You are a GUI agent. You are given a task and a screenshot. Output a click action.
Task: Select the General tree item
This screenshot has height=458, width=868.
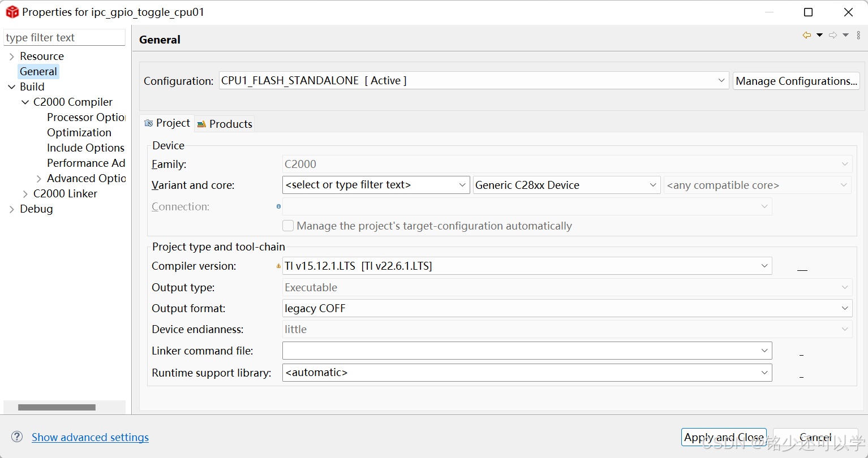point(38,71)
